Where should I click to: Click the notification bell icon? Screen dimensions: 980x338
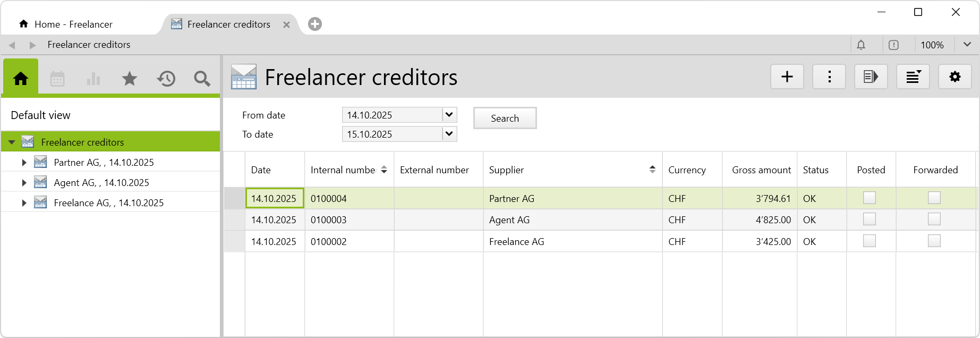[x=861, y=45]
